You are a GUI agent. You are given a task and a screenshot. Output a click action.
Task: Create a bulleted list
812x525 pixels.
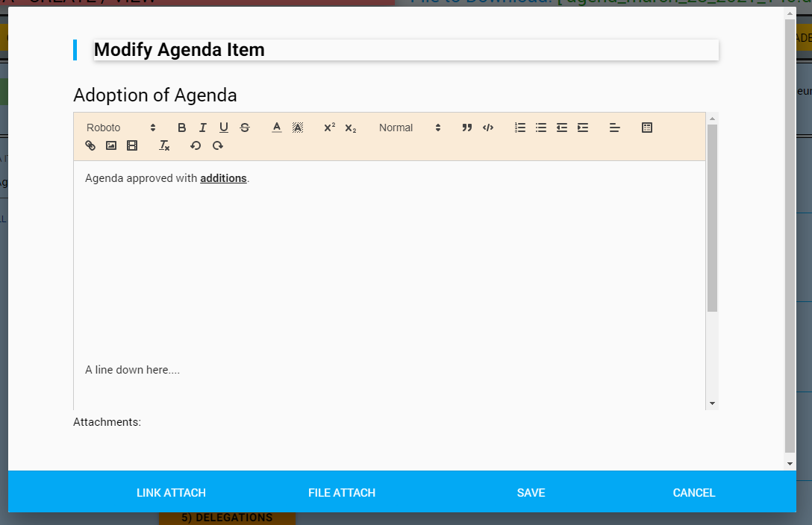[541, 128]
